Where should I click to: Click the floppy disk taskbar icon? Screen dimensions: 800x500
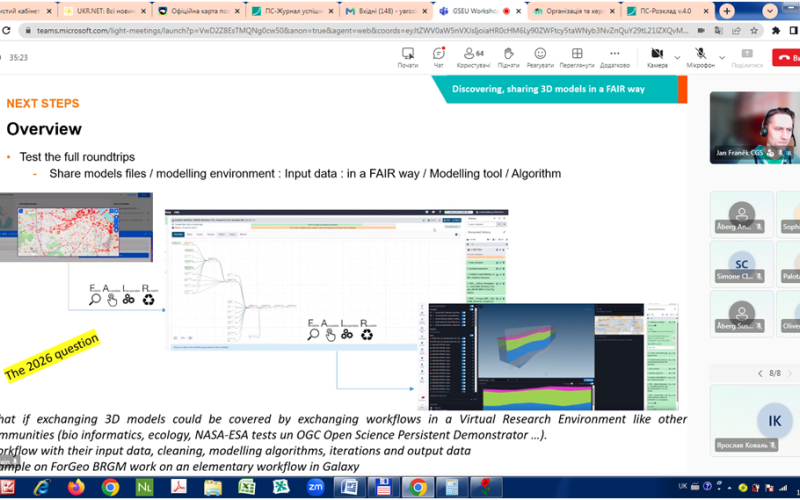coord(383,488)
